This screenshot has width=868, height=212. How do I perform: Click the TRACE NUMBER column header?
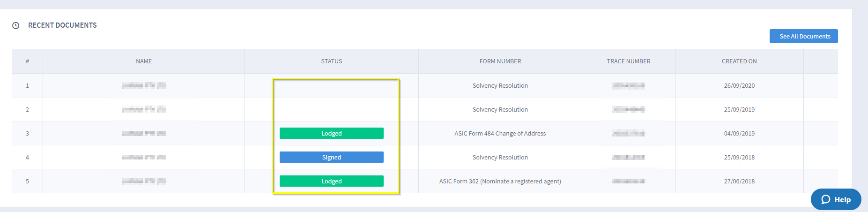coord(629,61)
